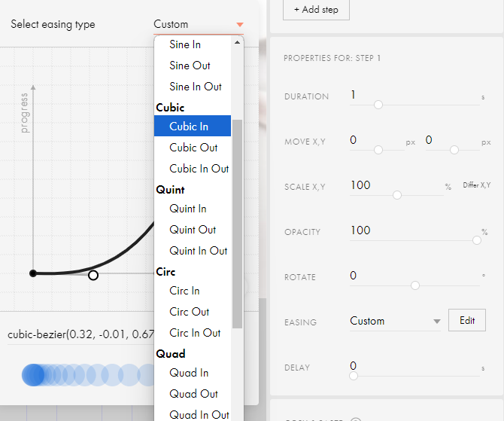
Task: Click the cubic-bezier value text field
Action: click(x=80, y=334)
